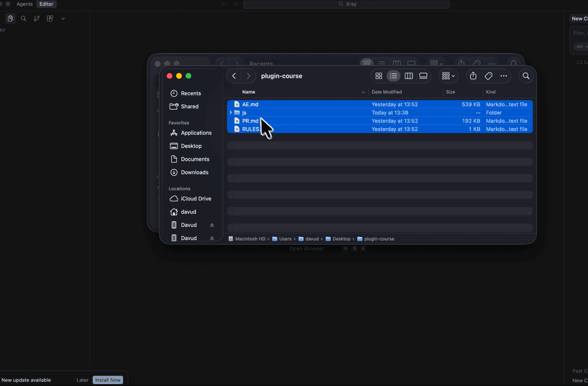588x386 pixels.
Task: Click the Tags icon in Finder toolbar
Action: (489, 76)
